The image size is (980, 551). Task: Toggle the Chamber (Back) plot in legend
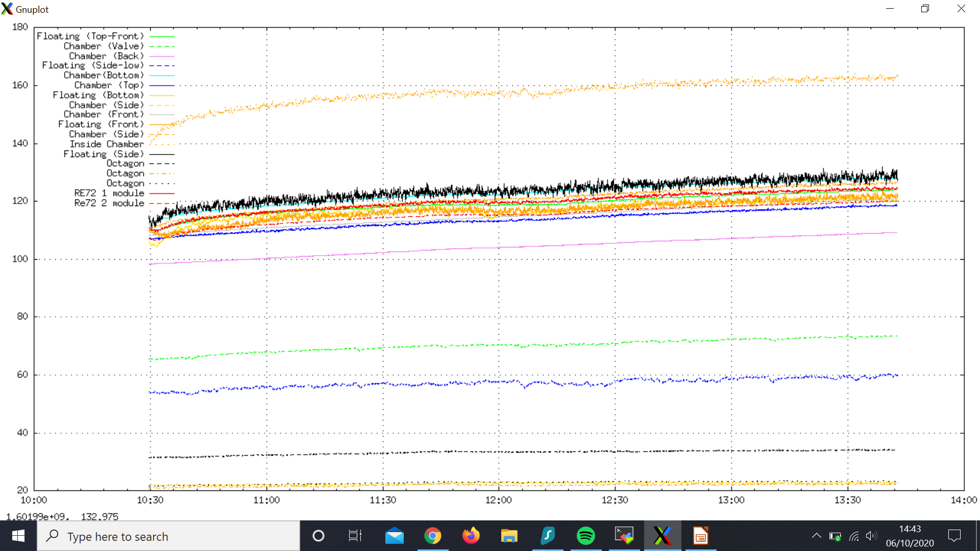106,56
